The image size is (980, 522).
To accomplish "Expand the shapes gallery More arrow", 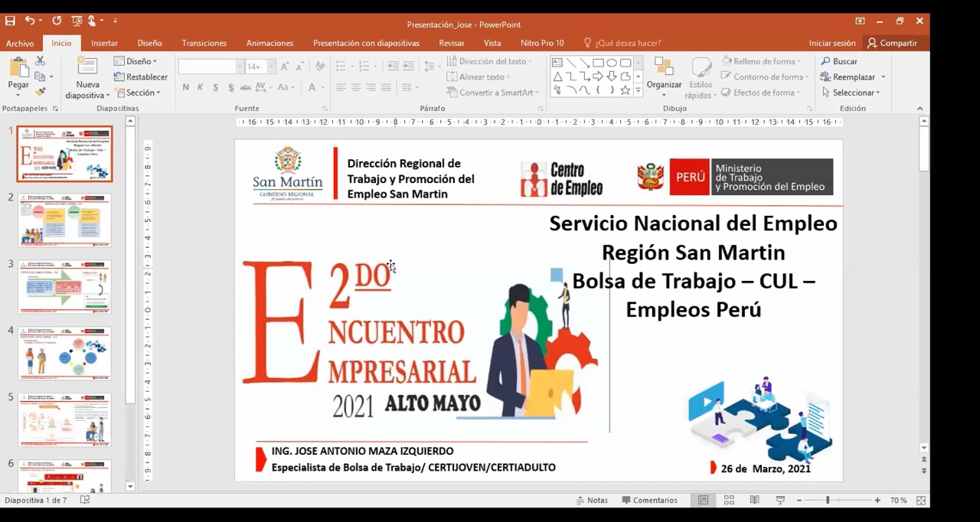I will (638, 90).
